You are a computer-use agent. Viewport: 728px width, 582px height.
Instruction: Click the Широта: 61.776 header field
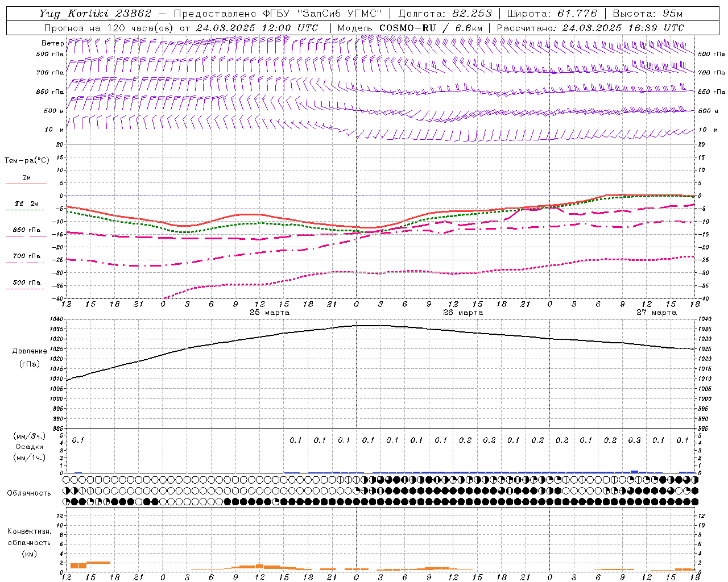coord(552,14)
